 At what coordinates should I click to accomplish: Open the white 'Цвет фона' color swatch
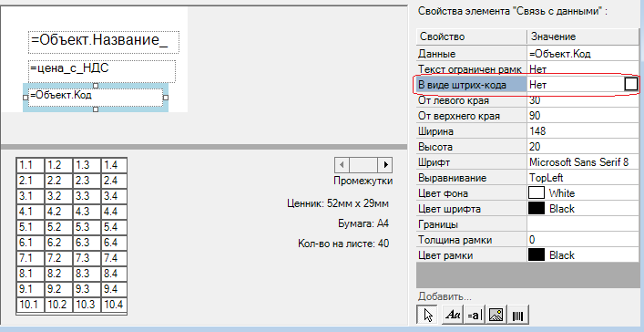click(x=536, y=193)
